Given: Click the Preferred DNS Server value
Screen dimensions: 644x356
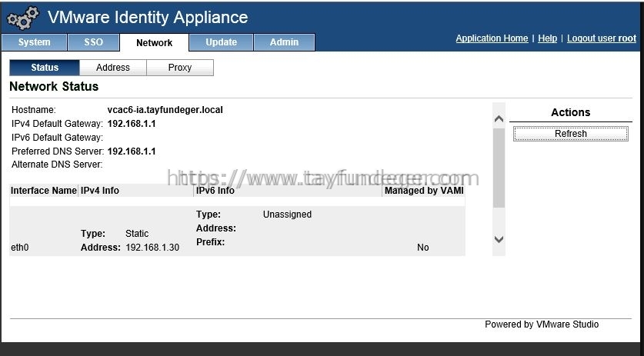Looking at the screenshot, I should click(x=132, y=151).
